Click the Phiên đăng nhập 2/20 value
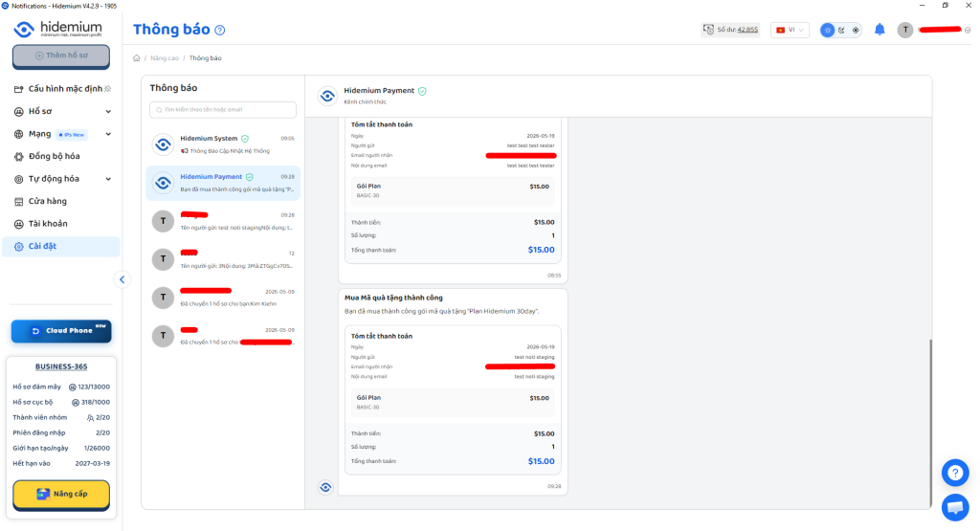Image resolution: width=980 pixels, height=531 pixels. [102, 432]
